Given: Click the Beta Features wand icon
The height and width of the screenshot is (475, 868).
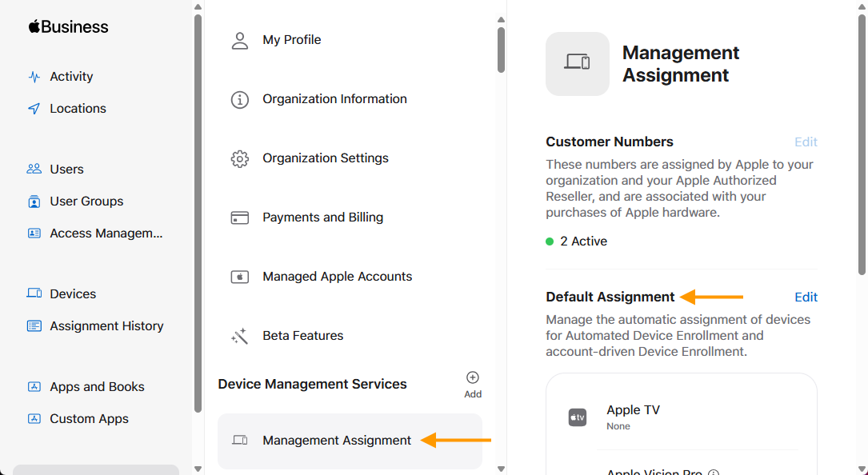Looking at the screenshot, I should click(x=240, y=336).
